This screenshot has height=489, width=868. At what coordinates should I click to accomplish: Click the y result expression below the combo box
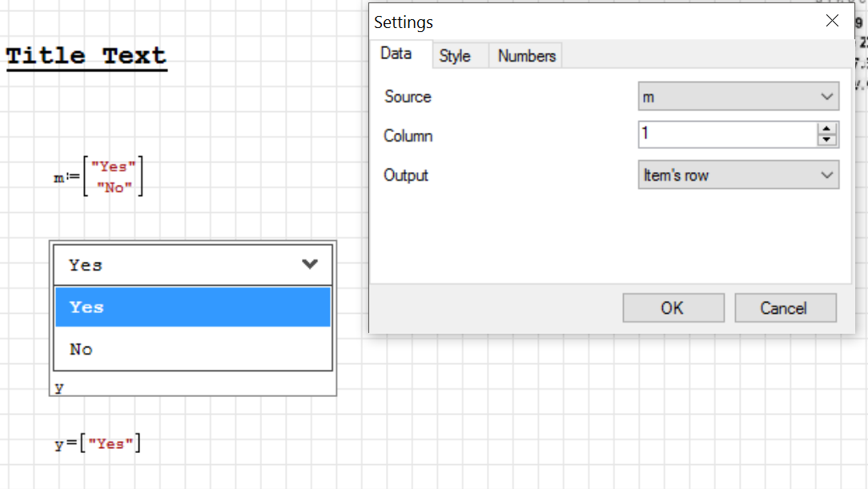coord(98,444)
